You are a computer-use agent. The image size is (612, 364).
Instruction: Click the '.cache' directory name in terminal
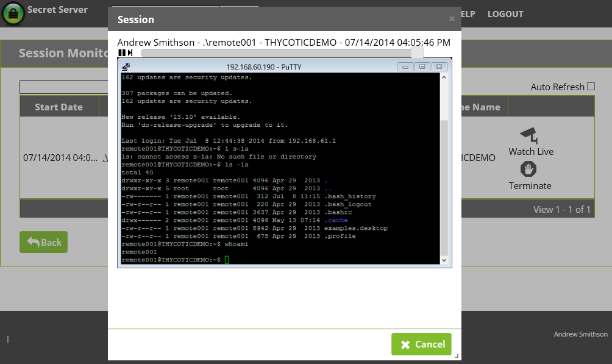(336, 220)
